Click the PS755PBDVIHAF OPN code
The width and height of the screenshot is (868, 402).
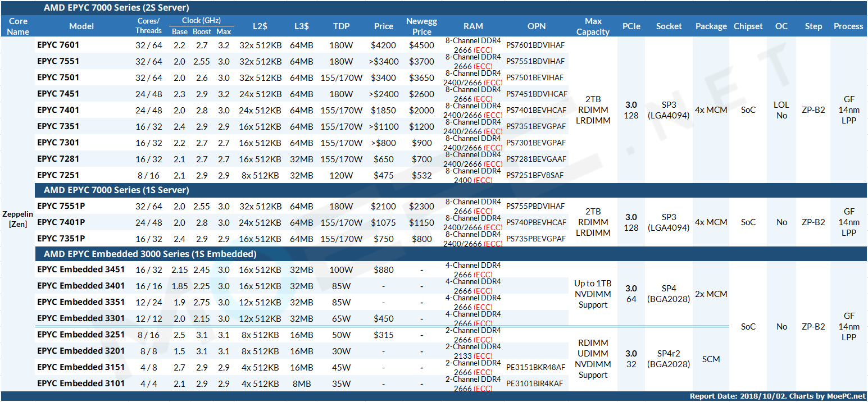coord(535,207)
